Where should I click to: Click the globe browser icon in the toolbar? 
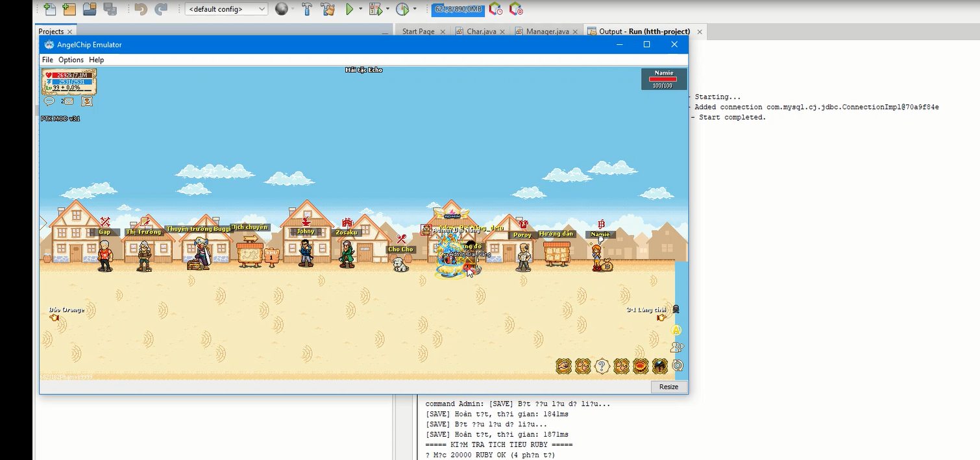[x=281, y=9]
